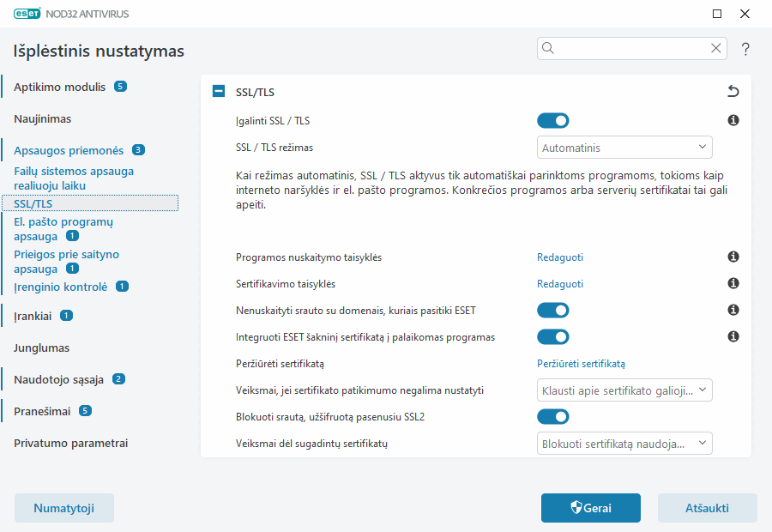Toggle Integruoti ESET šakninį sertifikatą setting
The image size is (772, 532).
(x=553, y=336)
